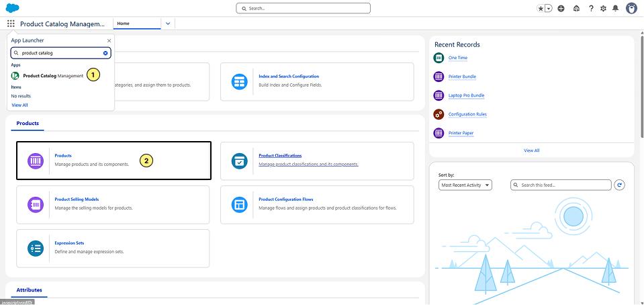Screen dimensions: 644x305
Task: Expand the Most Recent Activity sort dropdown
Action: (465, 185)
